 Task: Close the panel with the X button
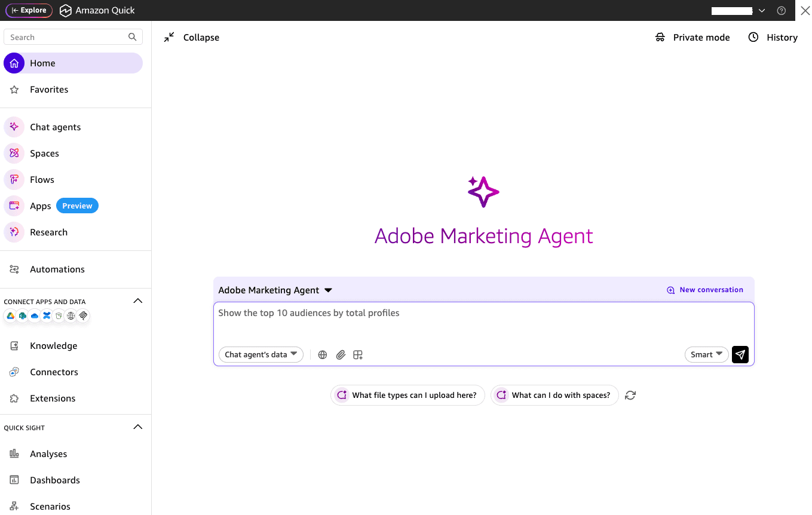tap(805, 11)
